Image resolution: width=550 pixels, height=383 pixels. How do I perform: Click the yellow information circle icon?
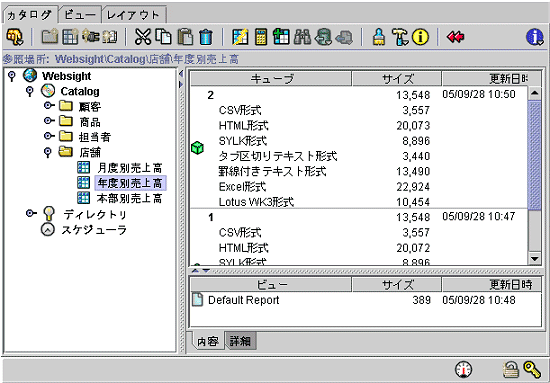(420, 36)
